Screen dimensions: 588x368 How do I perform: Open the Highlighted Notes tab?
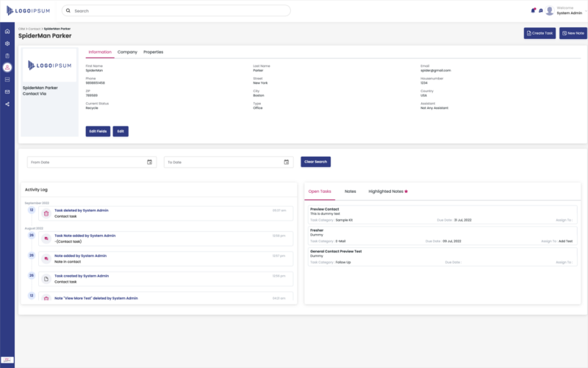[387, 191]
